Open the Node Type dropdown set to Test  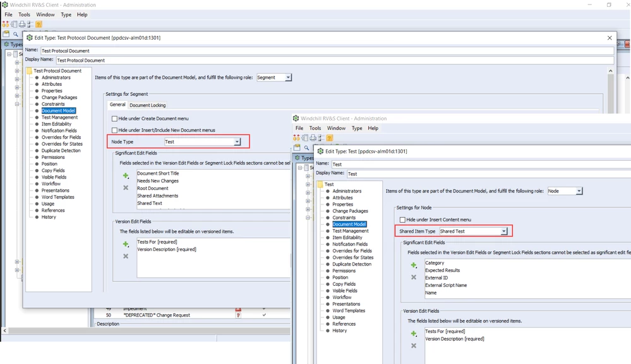(237, 142)
